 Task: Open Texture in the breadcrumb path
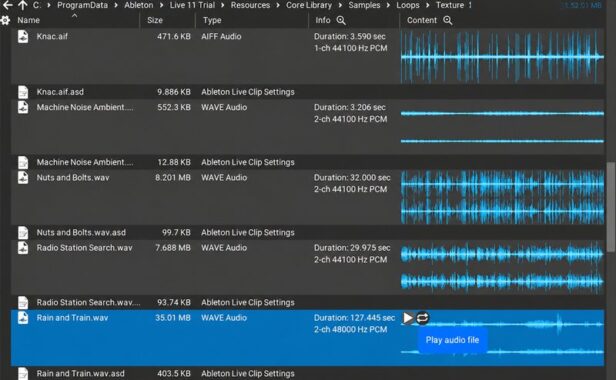(x=450, y=5)
